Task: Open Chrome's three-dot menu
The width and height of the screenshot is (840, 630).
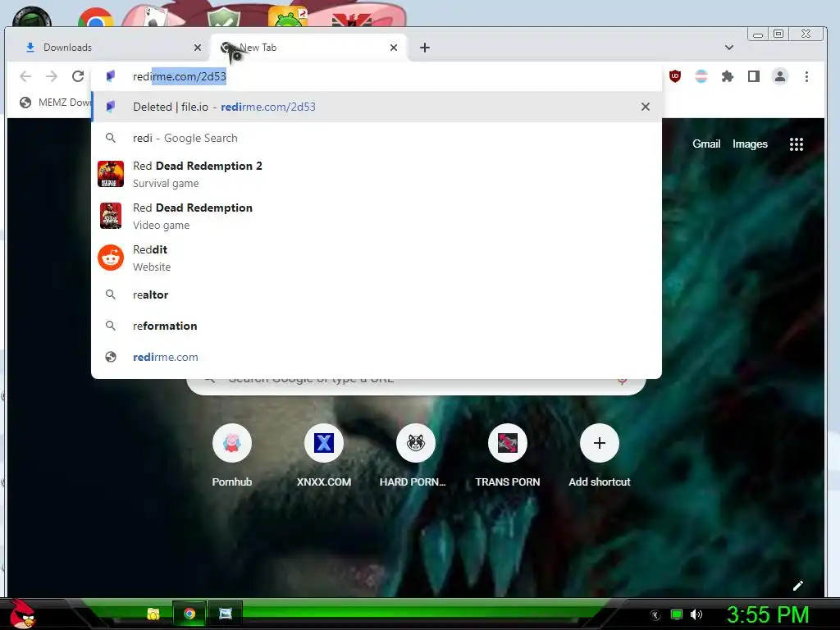Action: 806,76
